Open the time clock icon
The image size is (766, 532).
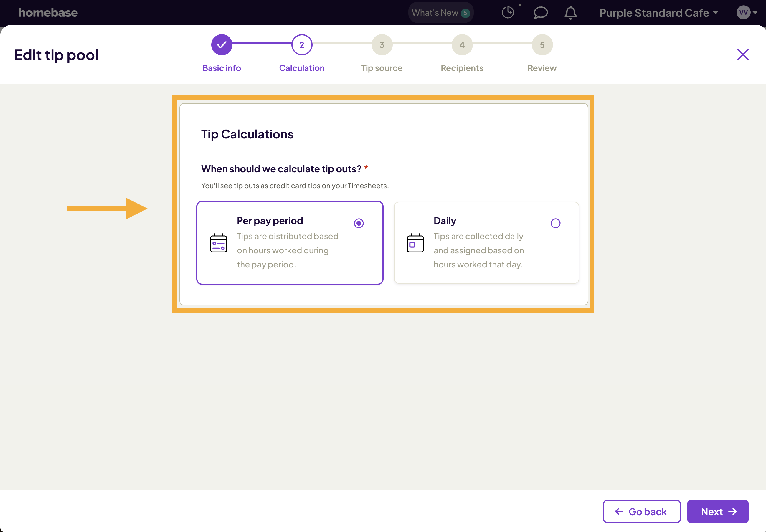click(x=507, y=12)
